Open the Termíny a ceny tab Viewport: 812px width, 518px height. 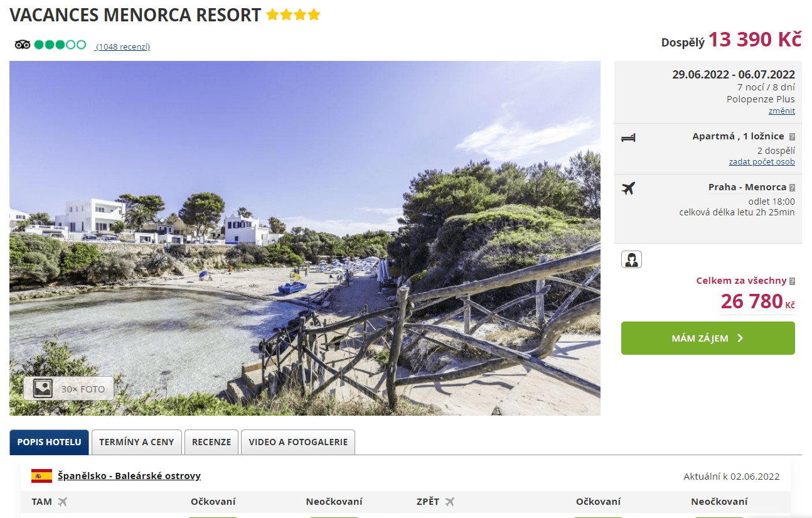pos(137,442)
